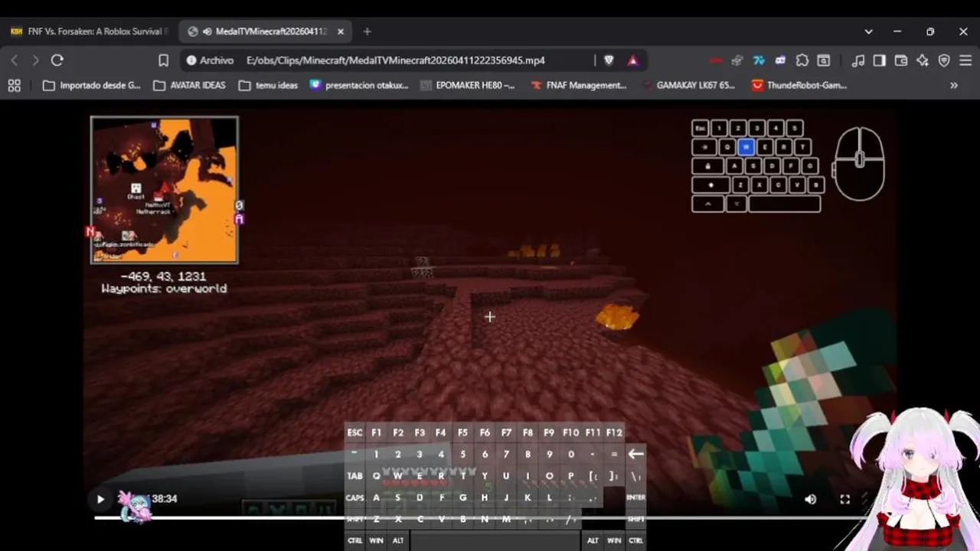Open the EPOMAKER HE80 bookmark
The width and height of the screenshot is (980, 551).
click(x=468, y=86)
